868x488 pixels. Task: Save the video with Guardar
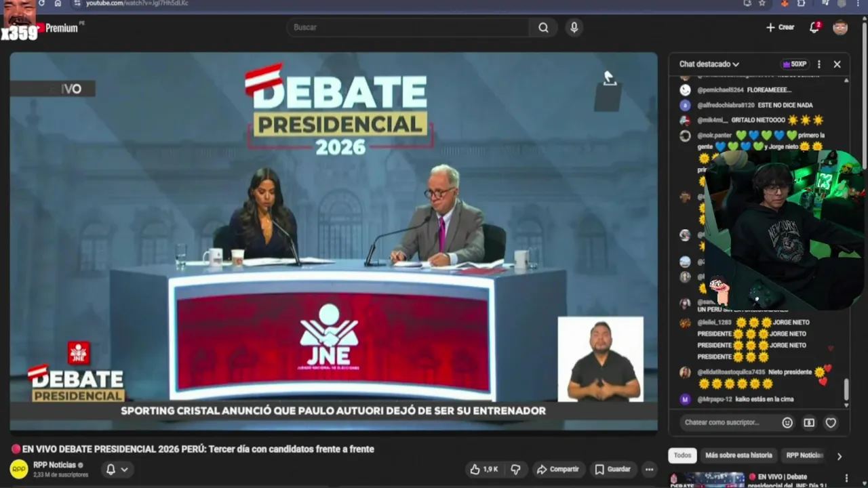pos(612,469)
